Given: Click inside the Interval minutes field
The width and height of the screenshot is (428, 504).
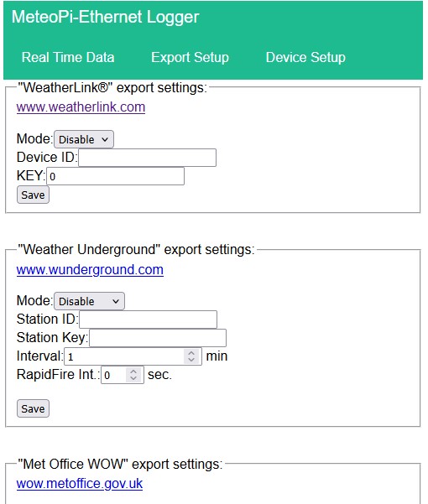Looking at the screenshot, I should (x=124, y=356).
